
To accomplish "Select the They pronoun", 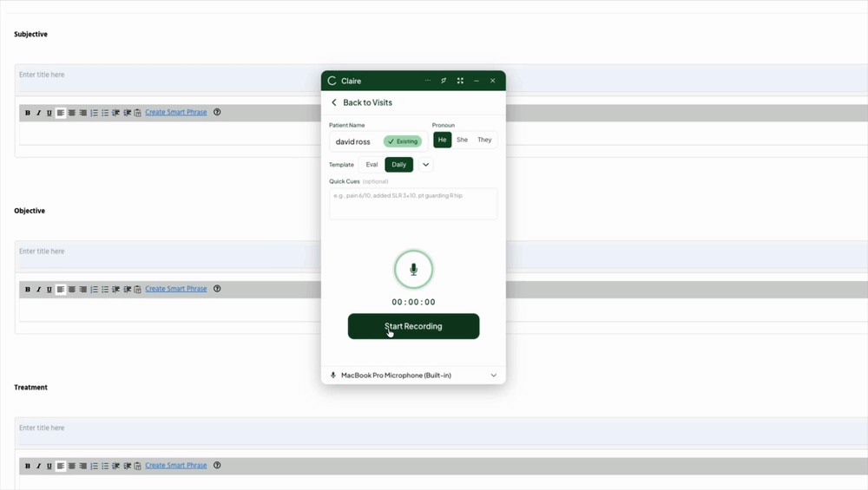I will point(484,140).
